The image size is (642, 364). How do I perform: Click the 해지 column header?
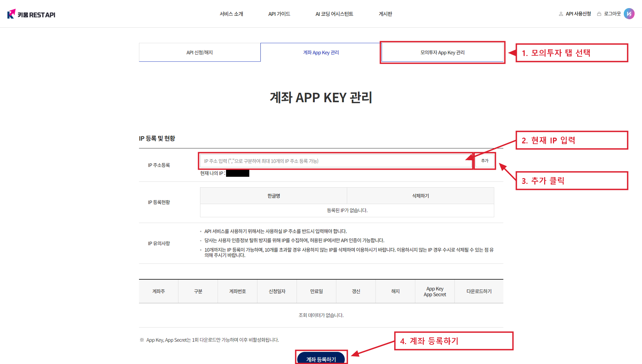[x=395, y=291]
